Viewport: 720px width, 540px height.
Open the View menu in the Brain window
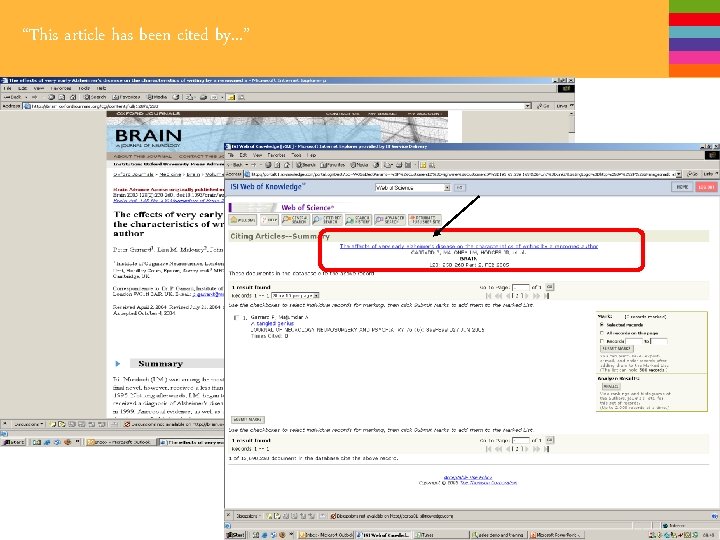(x=39, y=88)
